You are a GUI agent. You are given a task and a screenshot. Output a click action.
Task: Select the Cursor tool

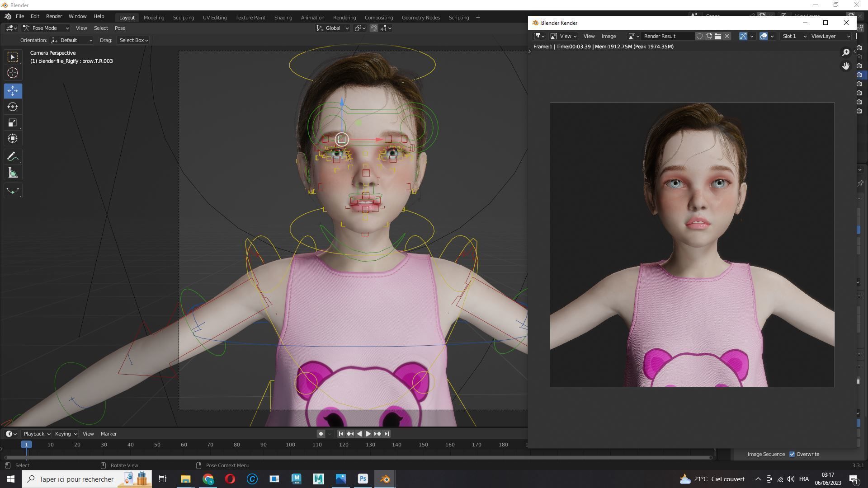[13, 73]
